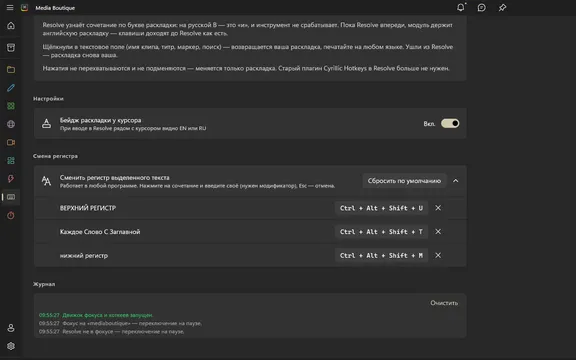This screenshot has width=576, height=360.
Task: Click the pin icon in title bar
Action: (502, 8)
